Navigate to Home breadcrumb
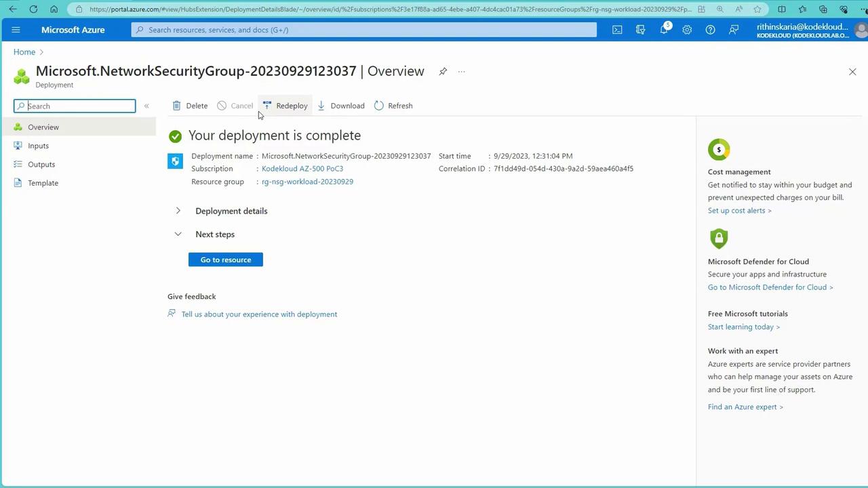The image size is (868, 488). pyautogui.click(x=24, y=52)
